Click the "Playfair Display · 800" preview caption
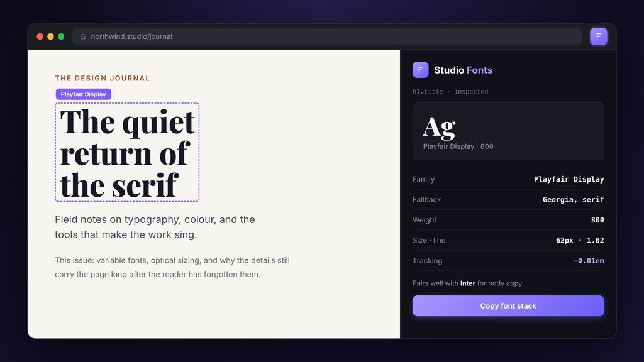644x362 pixels. tap(458, 146)
